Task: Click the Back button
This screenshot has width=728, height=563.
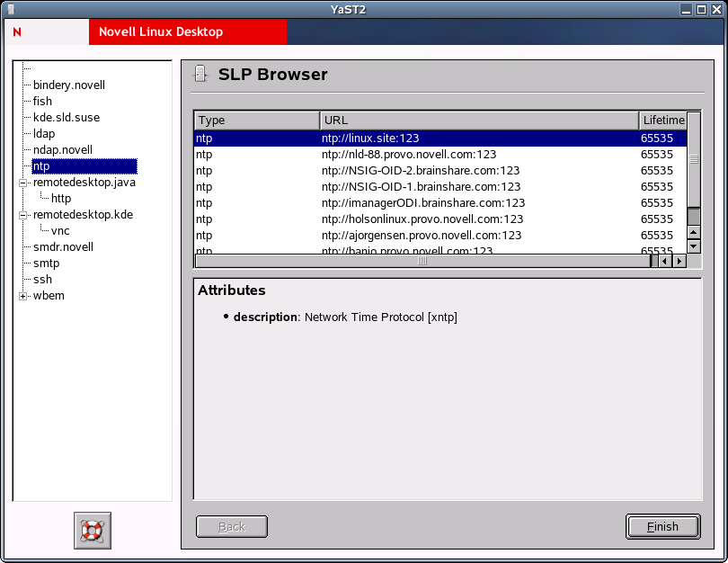Action: (232, 527)
